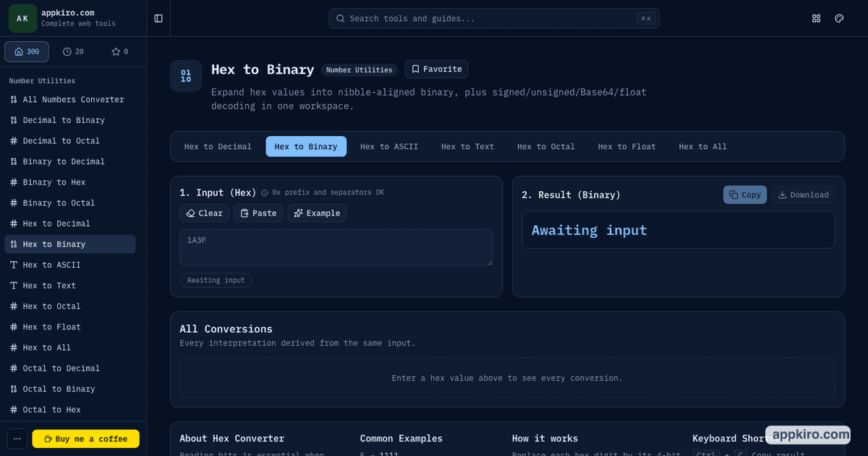The image size is (868, 456).
Task: Open the theme palette icon
Action: coord(839,18)
